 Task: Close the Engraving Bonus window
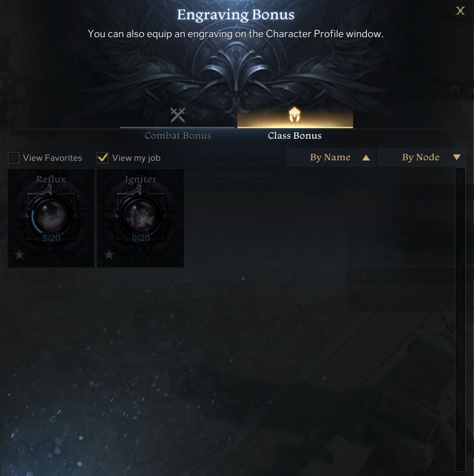[x=460, y=11]
